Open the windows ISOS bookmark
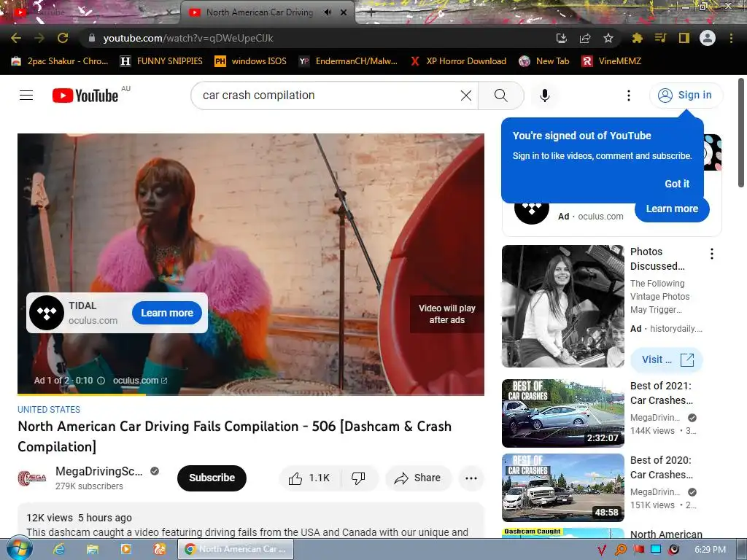The height and width of the screenshot is (560, 747). [251, 61]
